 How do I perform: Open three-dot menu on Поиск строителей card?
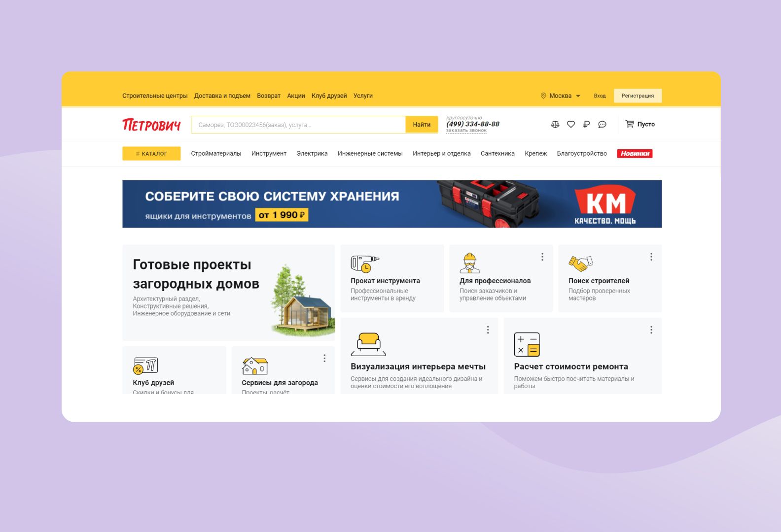651,257
